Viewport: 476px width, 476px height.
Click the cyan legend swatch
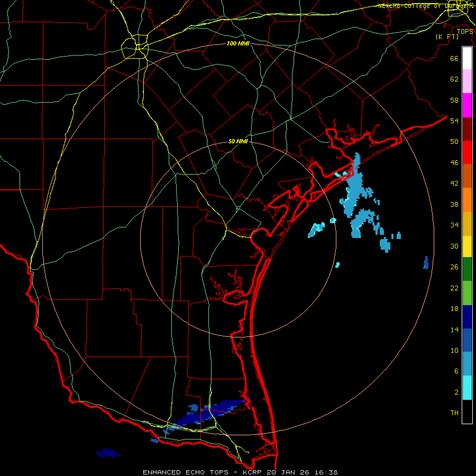click(x=467, y=388)
